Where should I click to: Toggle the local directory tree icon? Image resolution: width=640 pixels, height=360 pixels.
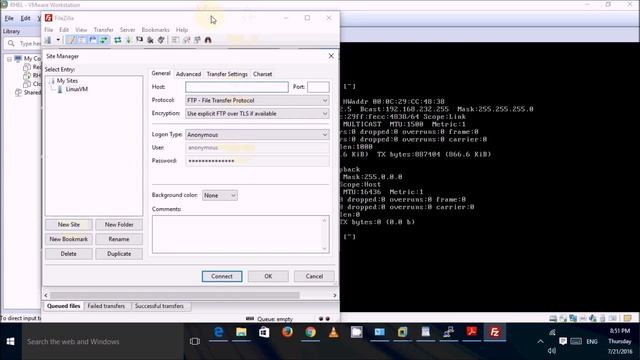tap(82, 40)
